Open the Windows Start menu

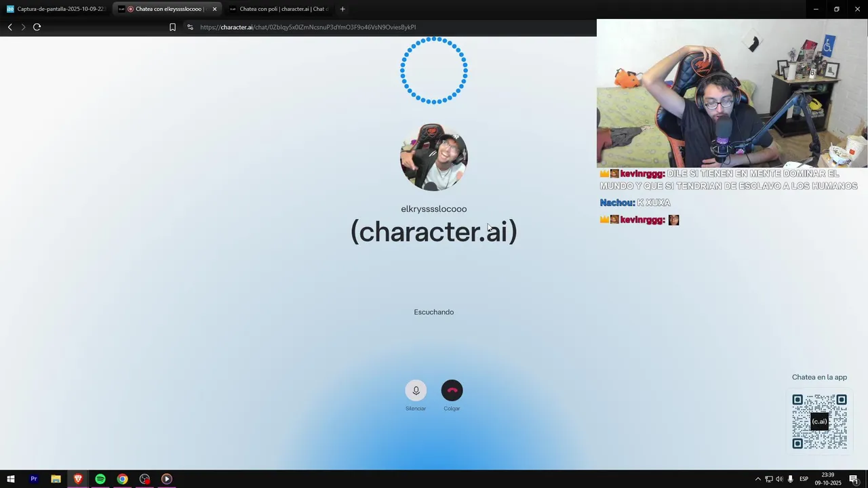(x=11, y=479)
